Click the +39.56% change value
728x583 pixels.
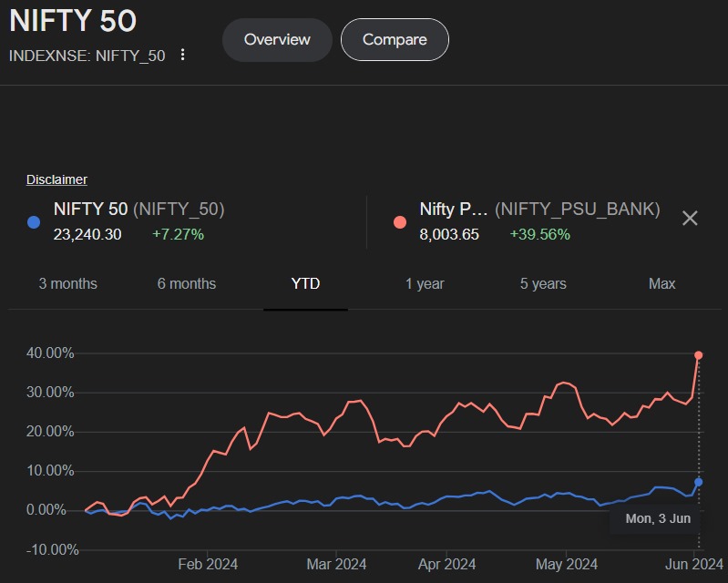[539, 234]
